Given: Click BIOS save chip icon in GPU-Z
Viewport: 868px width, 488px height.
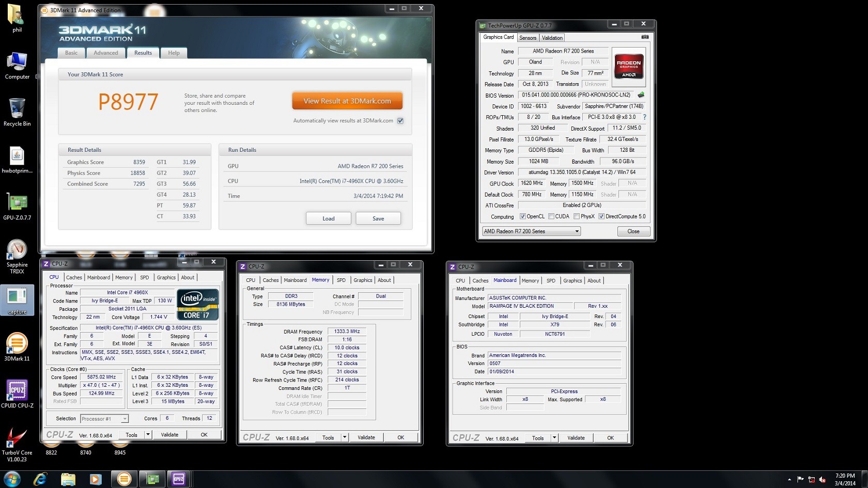Looking at the screenshot, I should coord(641,95).
